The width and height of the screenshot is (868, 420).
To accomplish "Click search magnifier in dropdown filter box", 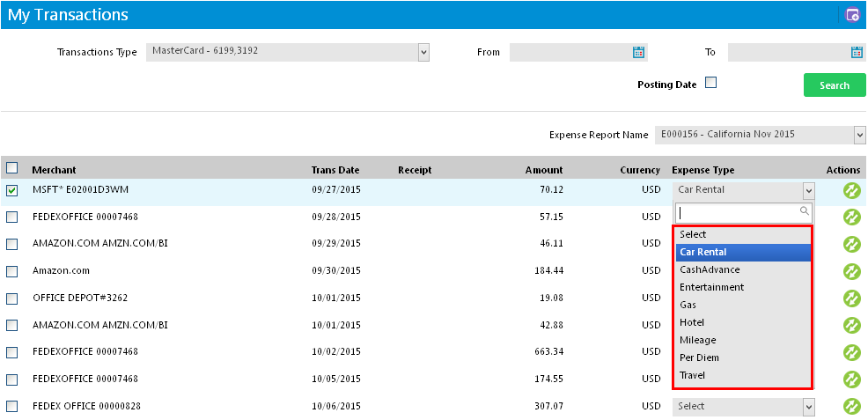I will pyautogui.click(x=805, y=210).
